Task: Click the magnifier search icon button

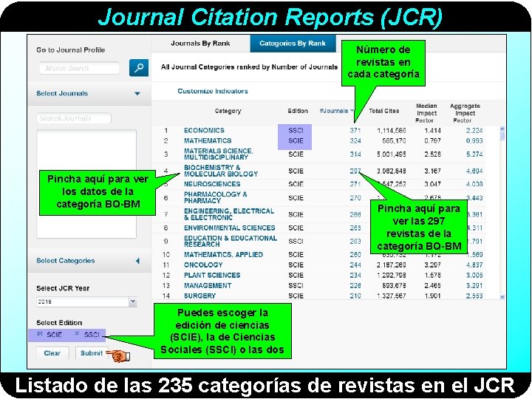Action: click(x=139, y=67)
